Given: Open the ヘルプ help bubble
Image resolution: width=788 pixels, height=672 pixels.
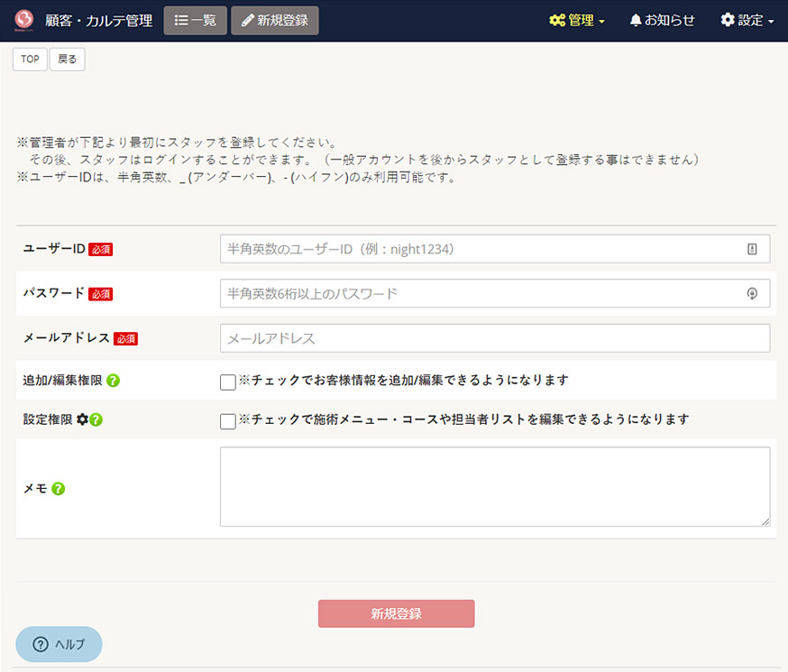Looking at the screenshot, I should 59,644.
